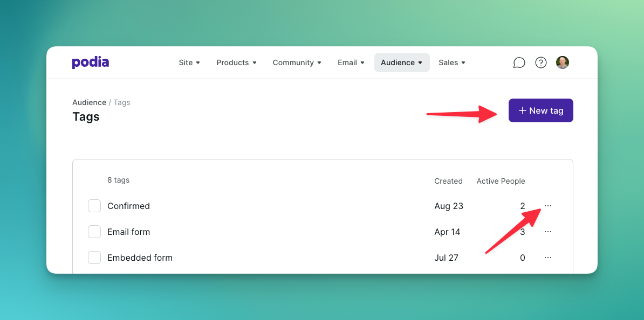Open more options for Email form tag

(x=548, y=232)
